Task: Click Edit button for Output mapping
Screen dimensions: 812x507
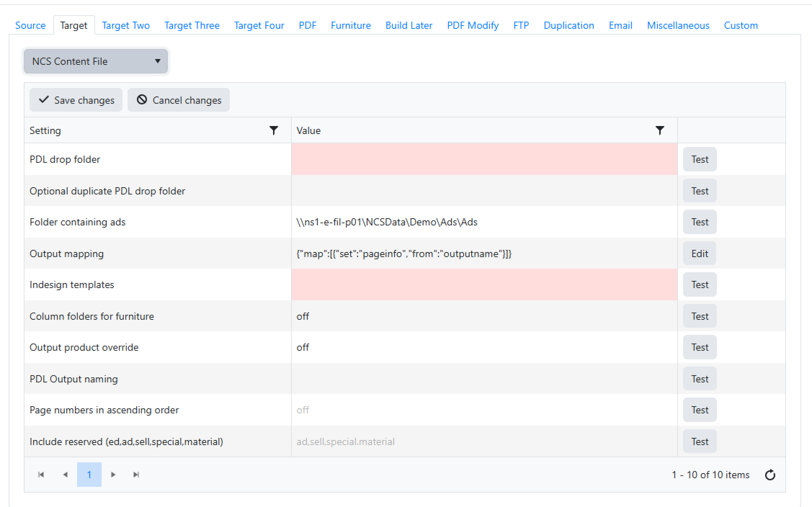Action: [x=699, y=253]
